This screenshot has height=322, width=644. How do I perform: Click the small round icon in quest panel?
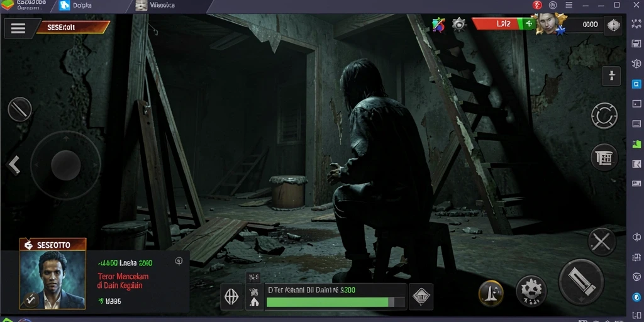pyautogui.click(x=179, y=261)
